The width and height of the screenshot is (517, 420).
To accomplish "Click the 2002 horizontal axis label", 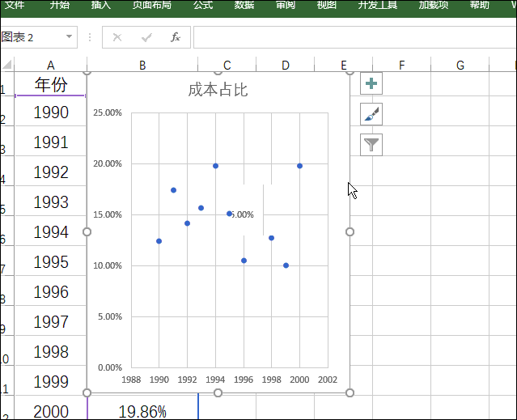I will pyautogui.click(x=328, y=380).
